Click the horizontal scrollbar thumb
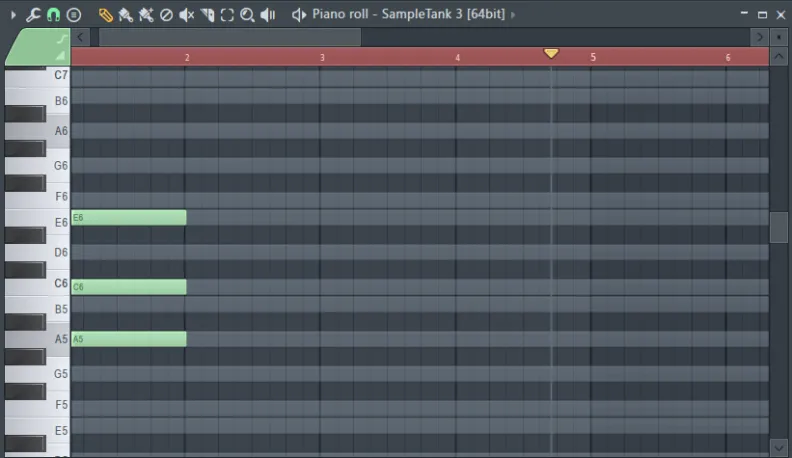 tap(230, 37)
